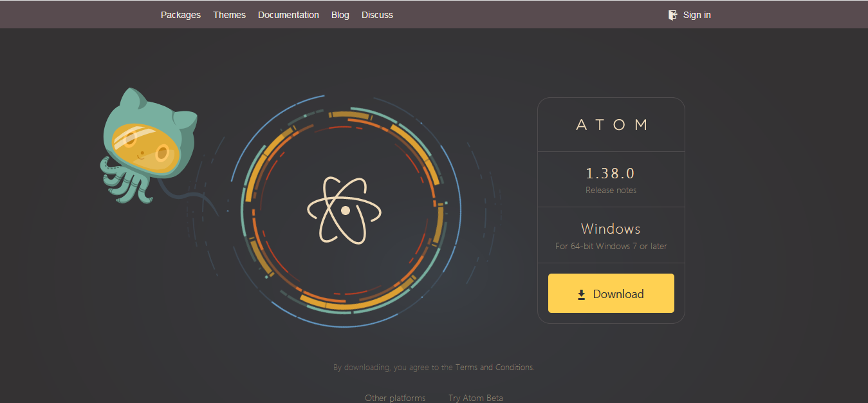Open the Packages page in top navigation
The height and width of the screenshot is (403, 868).
[181, 15]
